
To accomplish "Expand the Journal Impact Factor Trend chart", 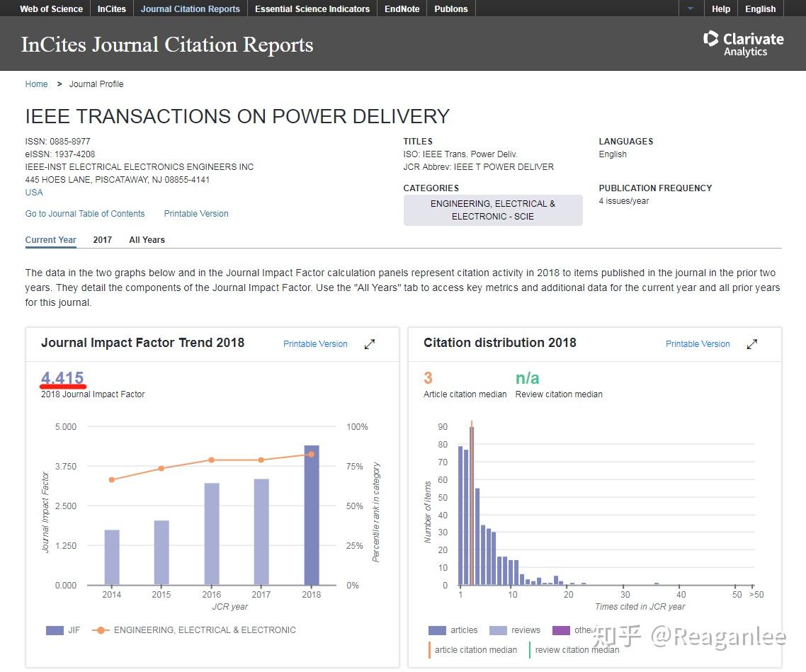I will [x=370, y=344].
